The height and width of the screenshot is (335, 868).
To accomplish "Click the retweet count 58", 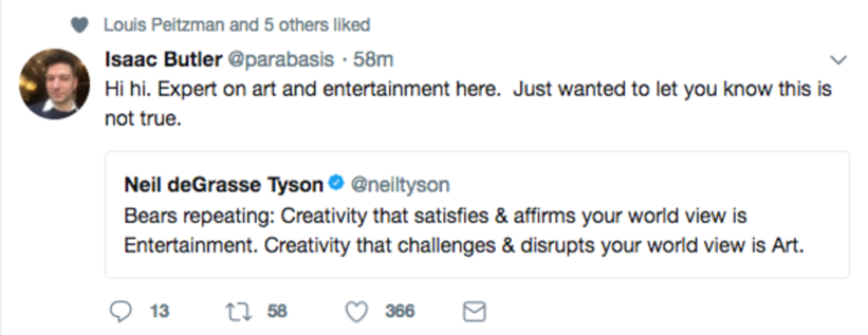I will tap(278, 311).
